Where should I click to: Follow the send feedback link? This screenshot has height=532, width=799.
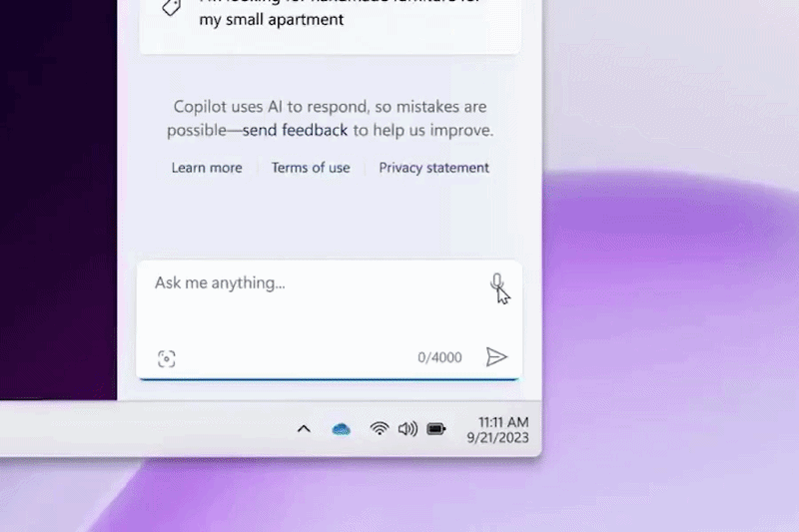point(295,130)
